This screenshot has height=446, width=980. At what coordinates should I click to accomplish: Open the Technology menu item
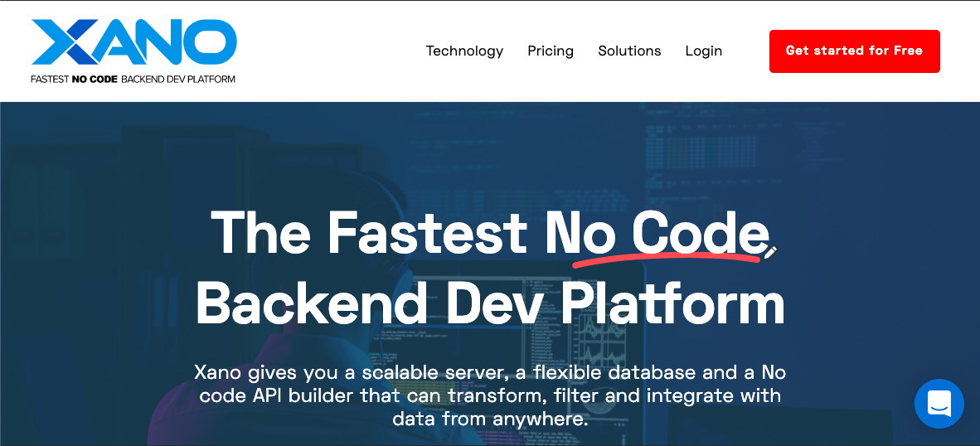[464, 51]
